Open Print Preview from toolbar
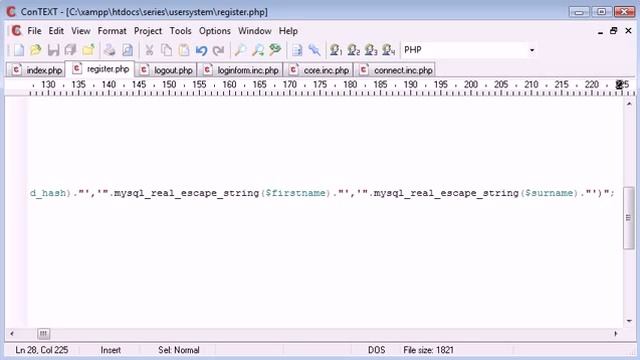 (127, 50)
